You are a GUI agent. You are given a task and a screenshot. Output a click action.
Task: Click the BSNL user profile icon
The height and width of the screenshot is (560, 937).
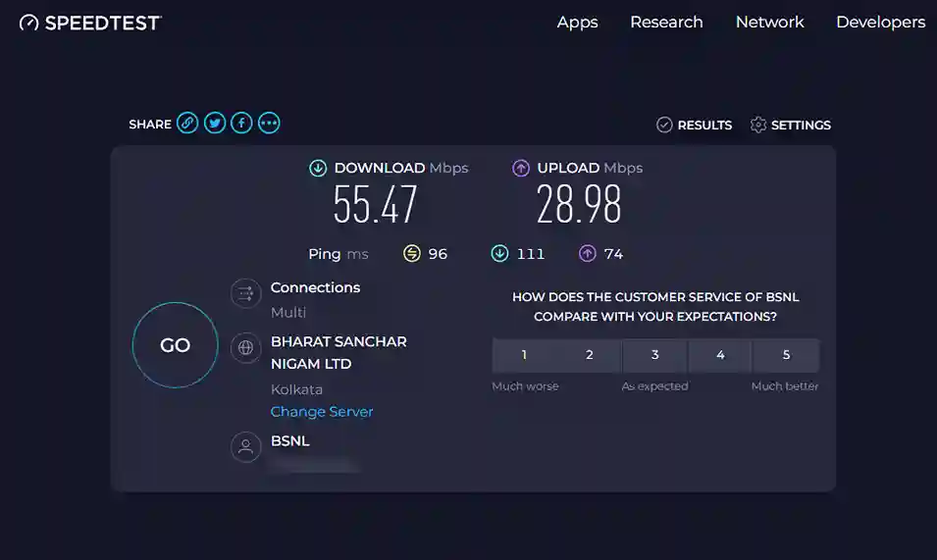(x=245, y=446)
